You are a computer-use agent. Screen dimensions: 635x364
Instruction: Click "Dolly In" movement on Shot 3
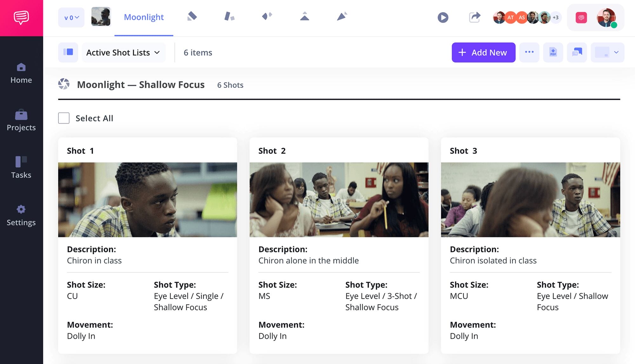point(464,336)
